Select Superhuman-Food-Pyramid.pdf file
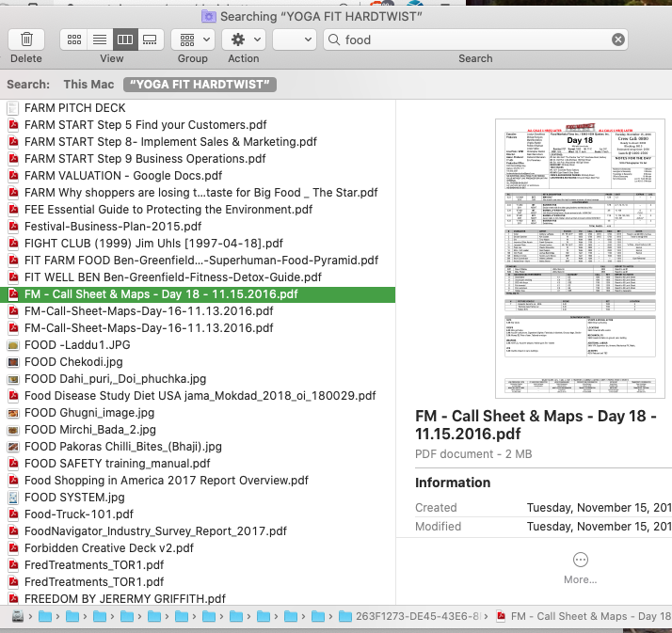This screenshot has height=633, width=672. [x=201, y=260]
